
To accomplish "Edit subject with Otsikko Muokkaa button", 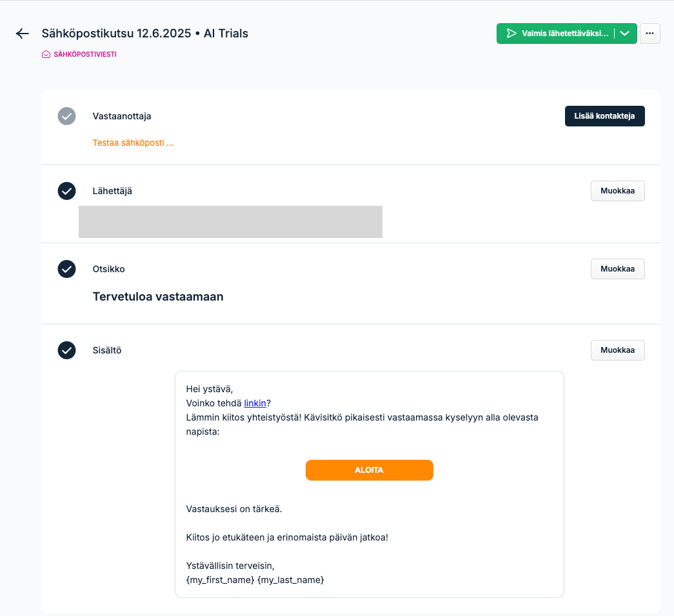I will (x=617, y=269).
